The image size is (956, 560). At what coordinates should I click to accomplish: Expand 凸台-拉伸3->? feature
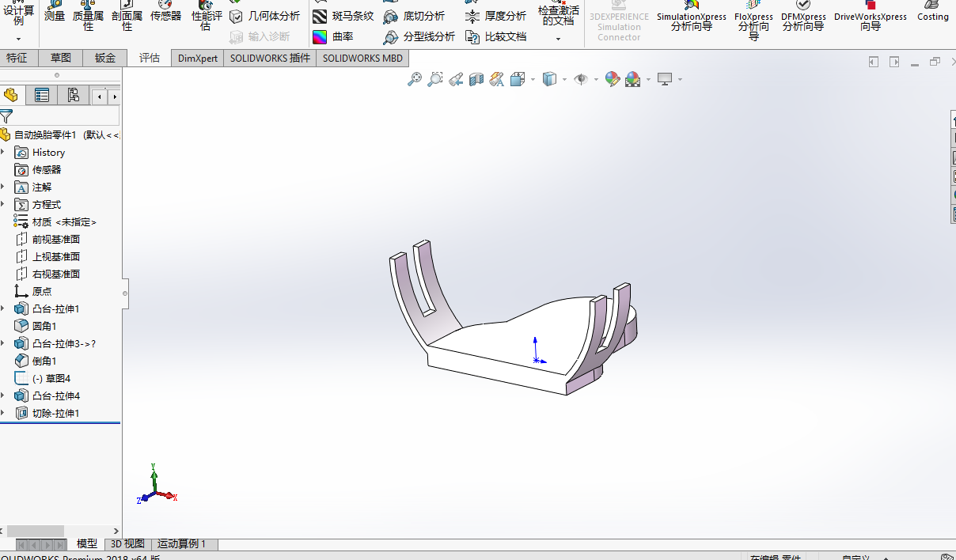pos(3,343)
